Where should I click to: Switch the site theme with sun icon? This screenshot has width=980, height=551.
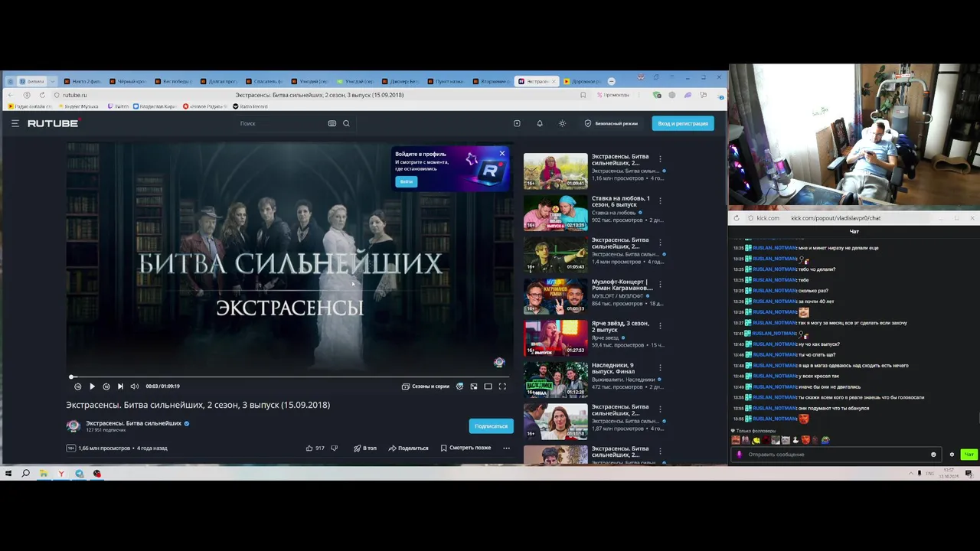pos(562,123)
